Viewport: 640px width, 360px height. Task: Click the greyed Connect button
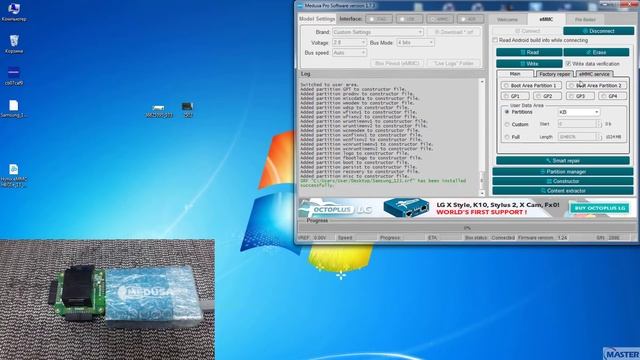[x=527, y=31]
